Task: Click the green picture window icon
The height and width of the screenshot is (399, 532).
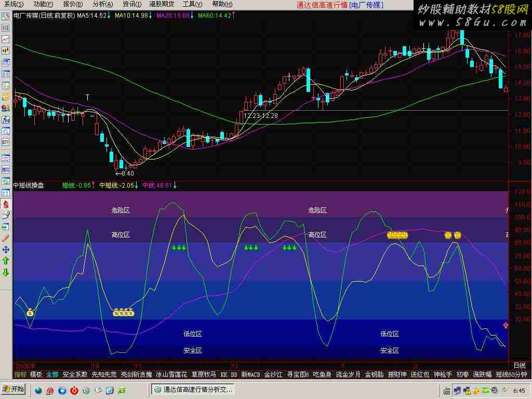Action: [5, 181]
